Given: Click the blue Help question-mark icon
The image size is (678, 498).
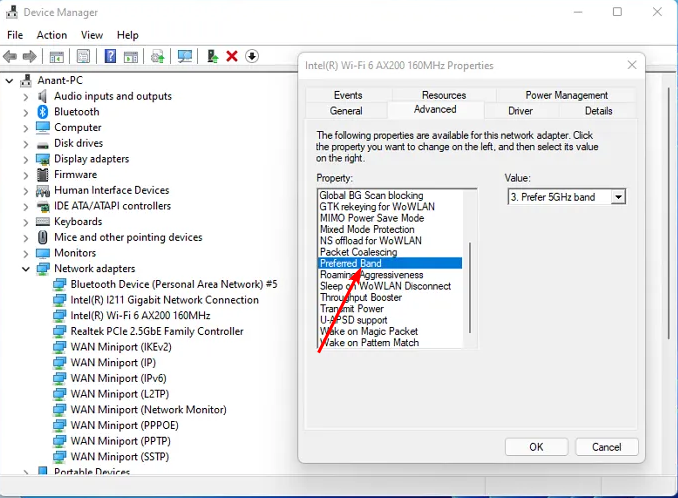Looking at the screenshot, I should 110,56.
